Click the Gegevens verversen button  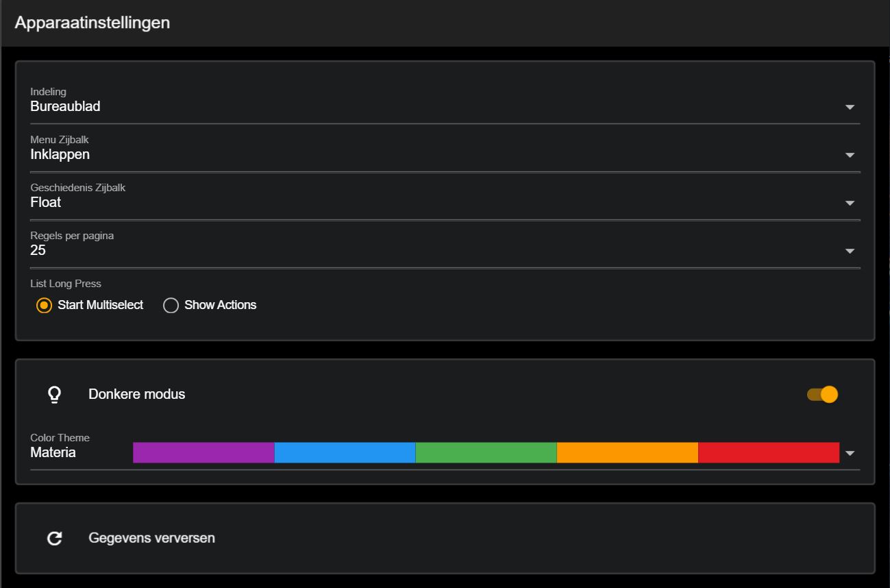click(x=150, y=538)
